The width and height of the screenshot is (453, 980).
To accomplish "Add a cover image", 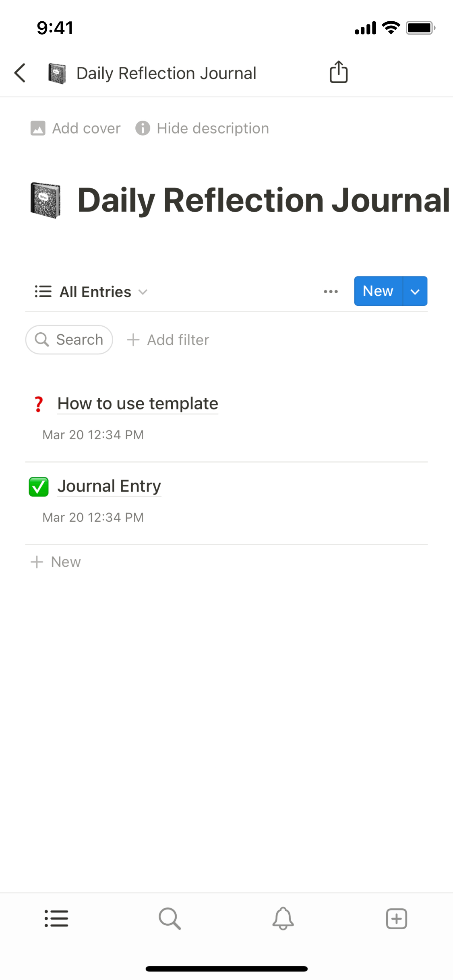I will (76, 128).
